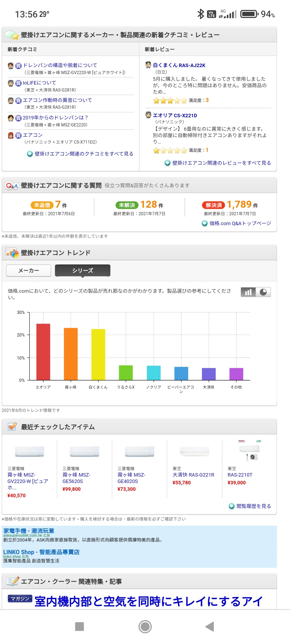Click the purple 大清快 chart bar
Viewport: 290px width, 644px height.
(209, 374)
